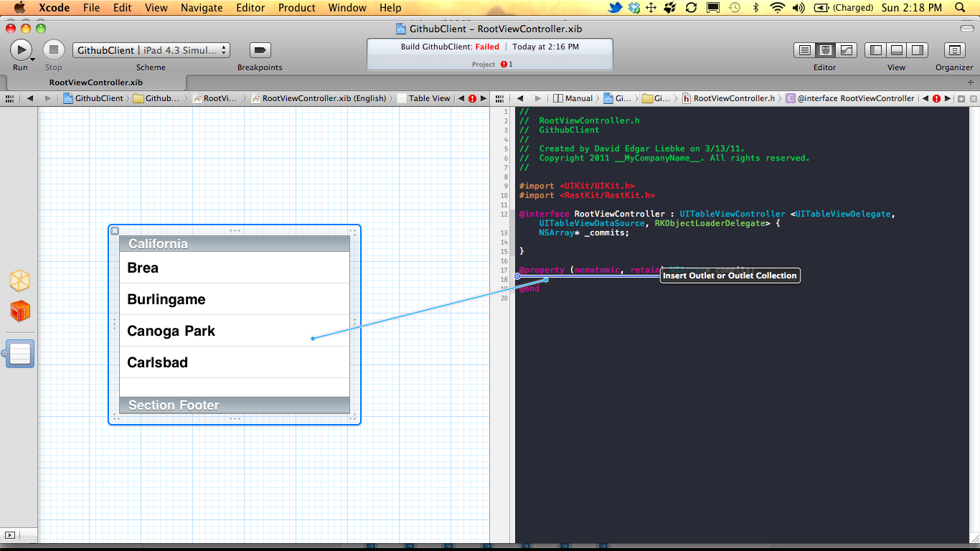Image resolution: width=980 pixels, height=551 pixels.
Task: Add a new tab with plus button
Action: 971,83
